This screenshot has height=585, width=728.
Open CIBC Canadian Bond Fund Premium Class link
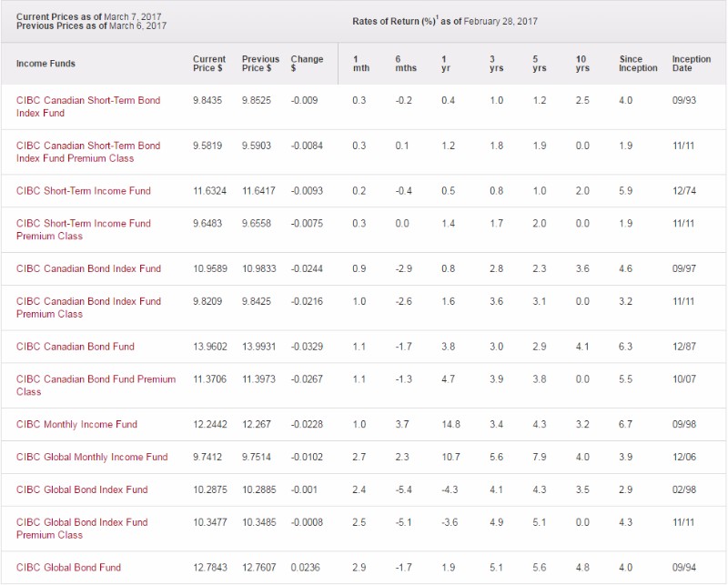coord(96,386)
